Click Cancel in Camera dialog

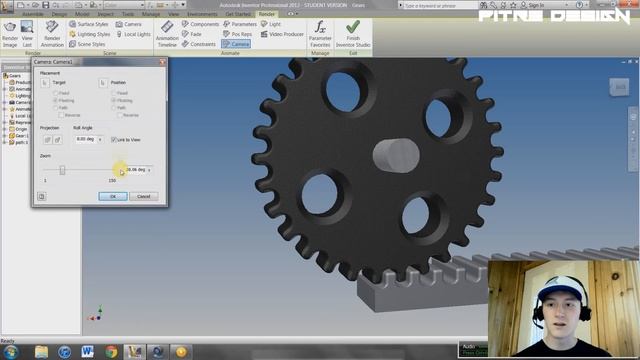[x=144, y=196]
